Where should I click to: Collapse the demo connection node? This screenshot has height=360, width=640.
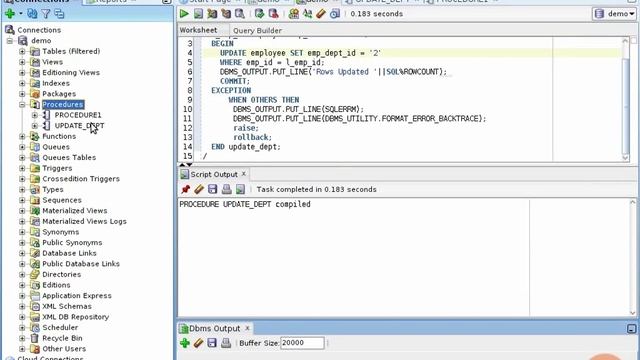(x=10, y=41)
